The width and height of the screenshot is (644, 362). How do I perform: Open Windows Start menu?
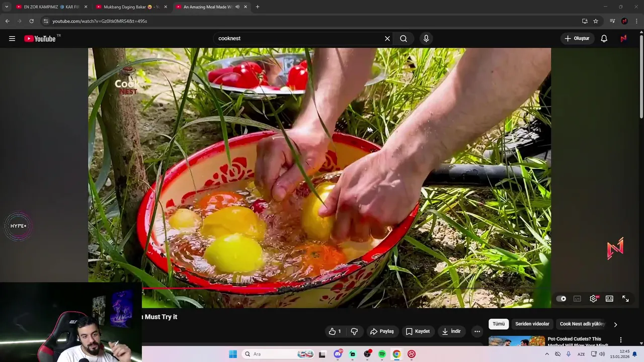[x=233, y=354]
